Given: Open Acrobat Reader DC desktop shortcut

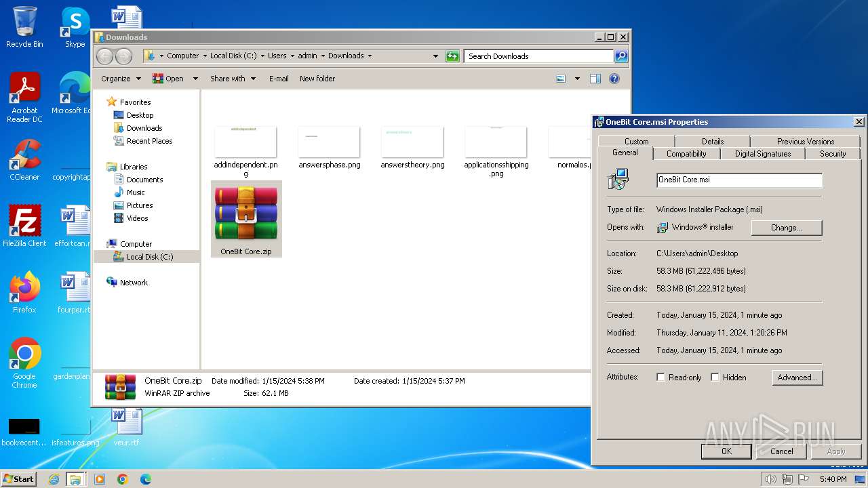Looking at the screenshot, I should click(24, 98).
